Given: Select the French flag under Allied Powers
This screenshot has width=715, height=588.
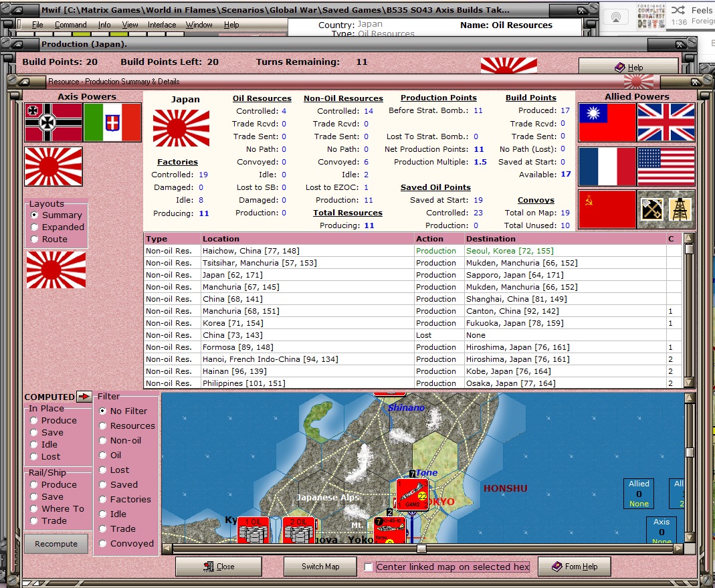Looking at the screenshot, I should pos(607,167).
